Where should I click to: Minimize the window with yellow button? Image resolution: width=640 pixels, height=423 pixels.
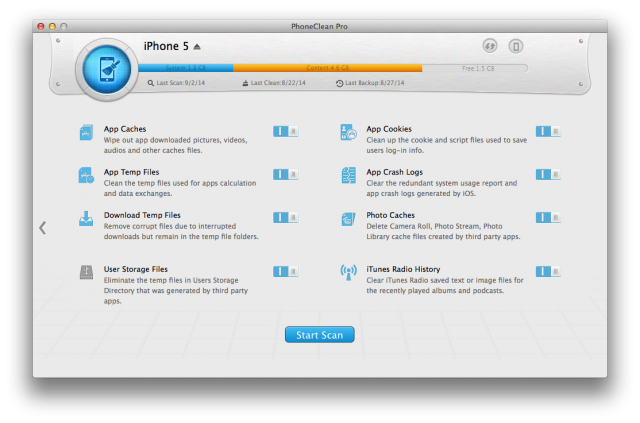[52, 27]
